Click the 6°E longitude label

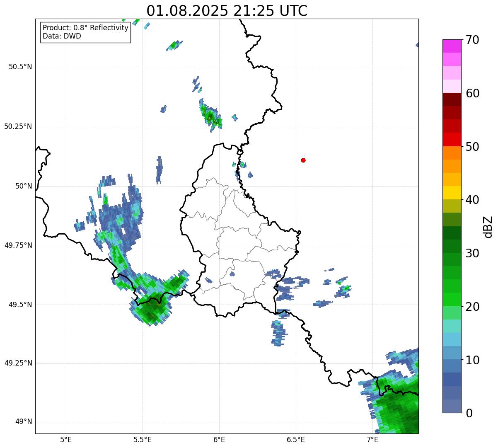219,440
